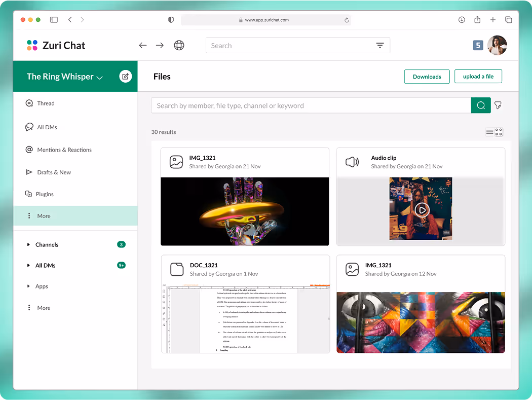Open browser downloads icon

462,20
